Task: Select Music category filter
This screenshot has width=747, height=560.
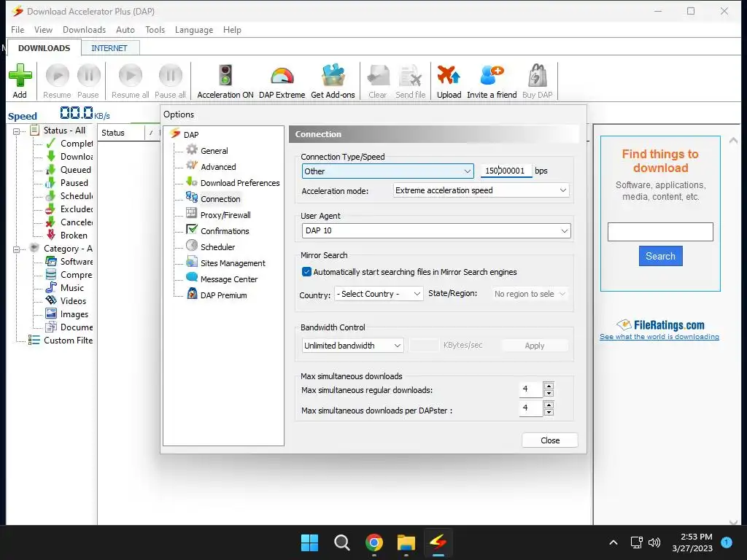Action: (x=72, y=287)
